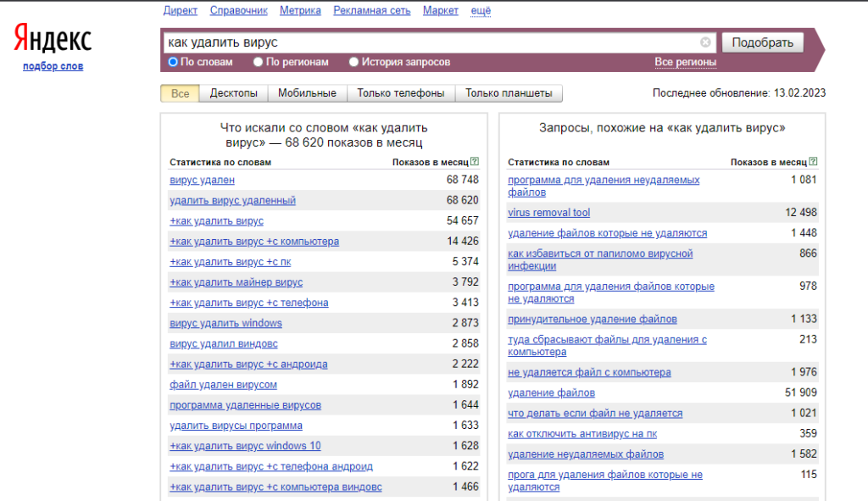Click the 12 498 impressions value

[800, 213]
